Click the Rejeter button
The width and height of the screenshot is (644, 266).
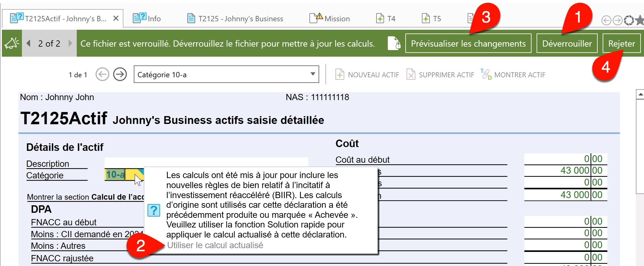pos(621,43)
